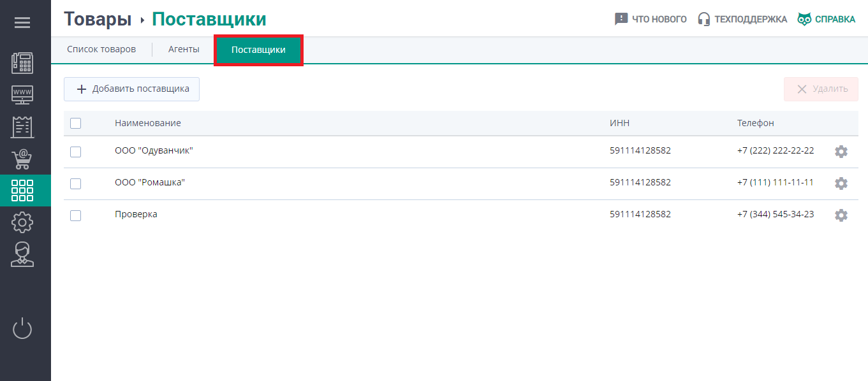This screenshot has height=381, width=868.
Task: Click the power logout icon
Action: tap(22, 329)
